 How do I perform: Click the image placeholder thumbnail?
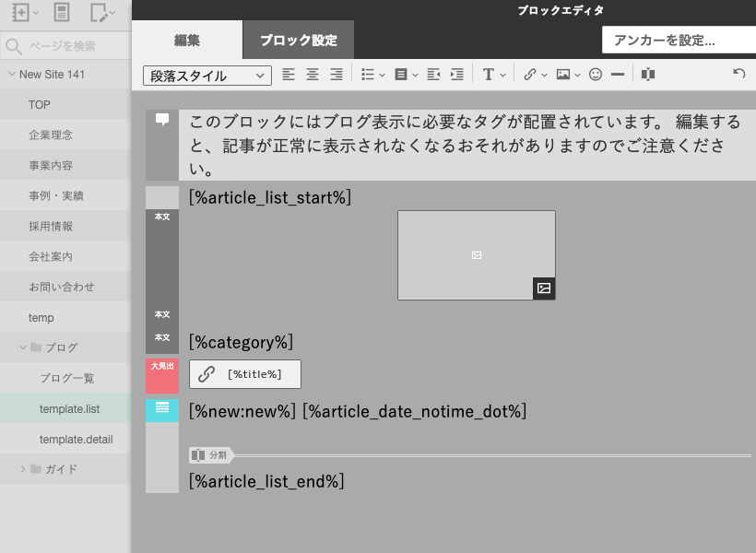coord(477,255)
